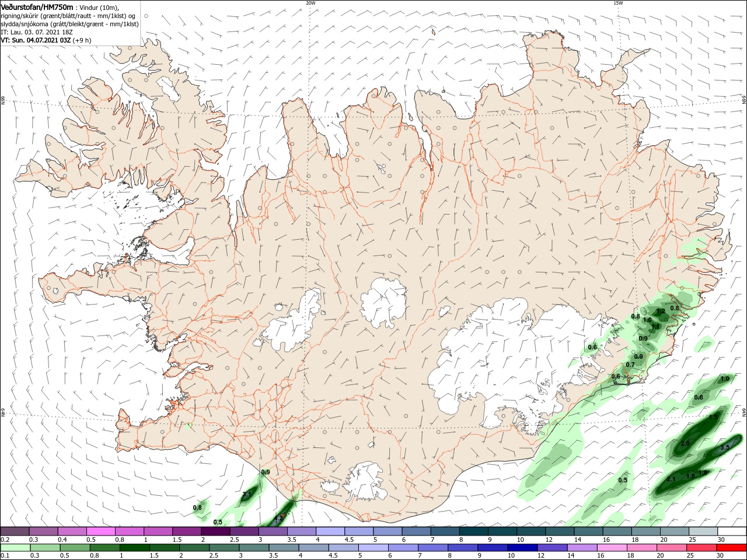Click the 1.1 precipitation value in the east

(655, 327)
